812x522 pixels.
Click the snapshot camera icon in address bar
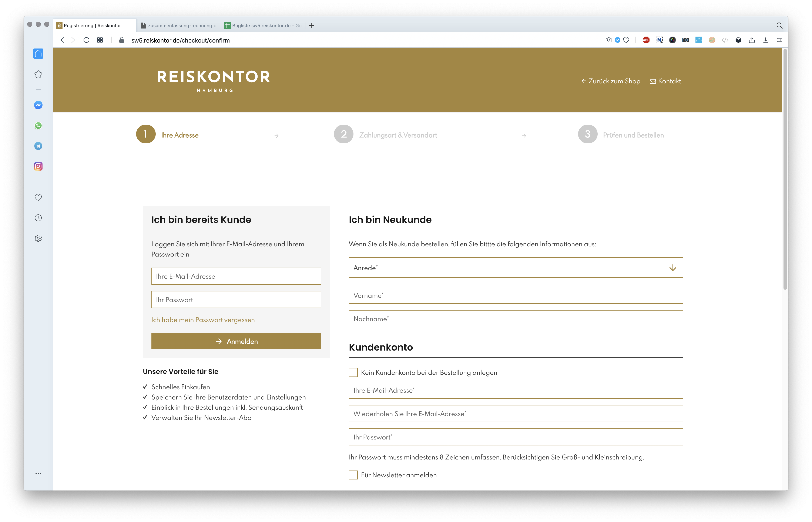click(x=609, y=40)
